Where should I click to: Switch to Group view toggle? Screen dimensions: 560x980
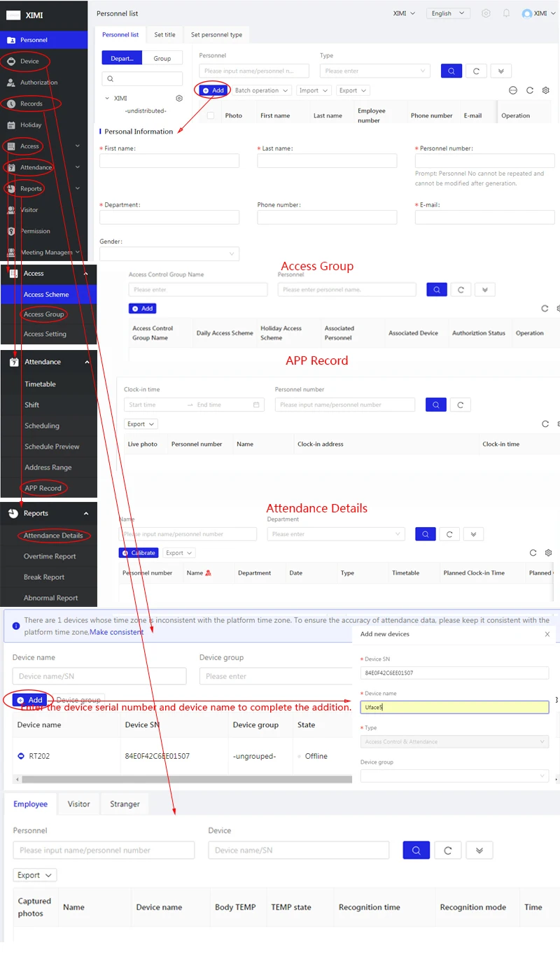point(162,59)
